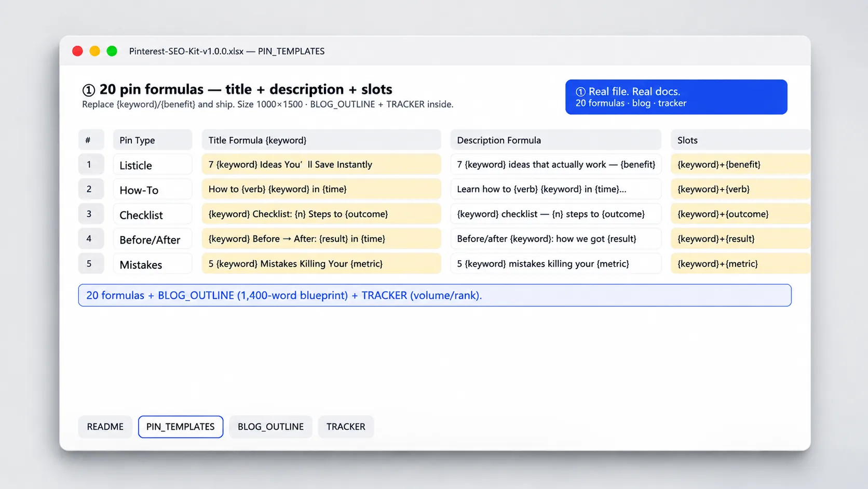Select the "{keyword}+{benefit}" slots cell
Screen dimensions: 868x489
(x=741, y=164)
